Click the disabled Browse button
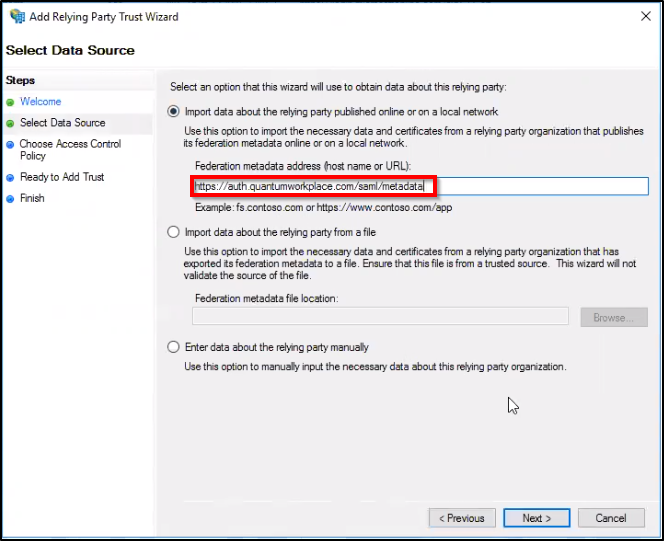 [x=614, y=317]
